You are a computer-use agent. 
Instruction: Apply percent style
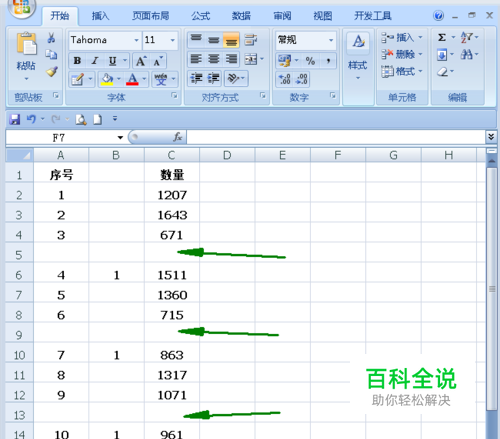coord(310,61)
